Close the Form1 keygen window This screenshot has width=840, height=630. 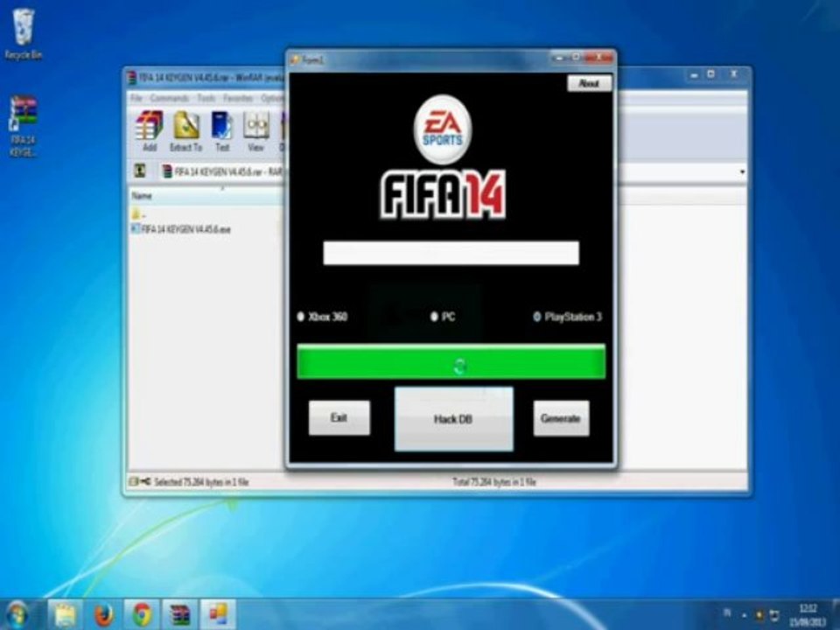[x=598, y=58]
